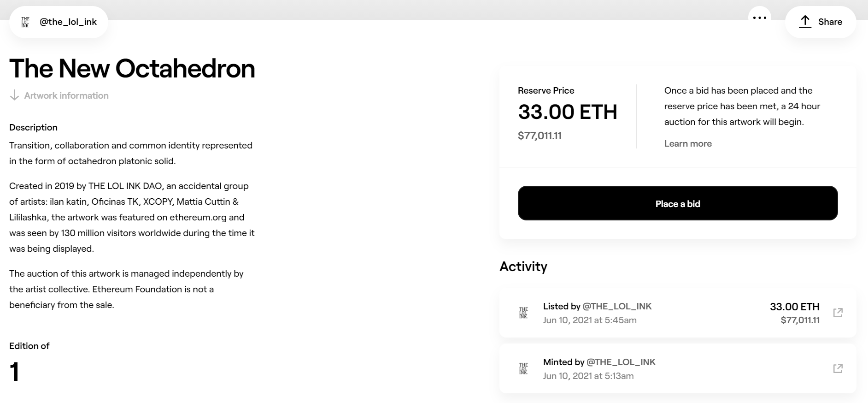Open external link icon for the Listed activity

point(838,313)
